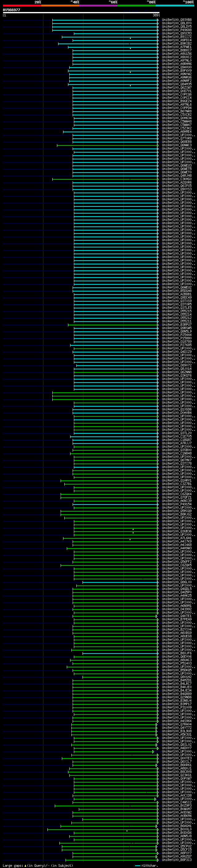Select hit label UniRef100_Q0H634

click(x=176, y=118)
